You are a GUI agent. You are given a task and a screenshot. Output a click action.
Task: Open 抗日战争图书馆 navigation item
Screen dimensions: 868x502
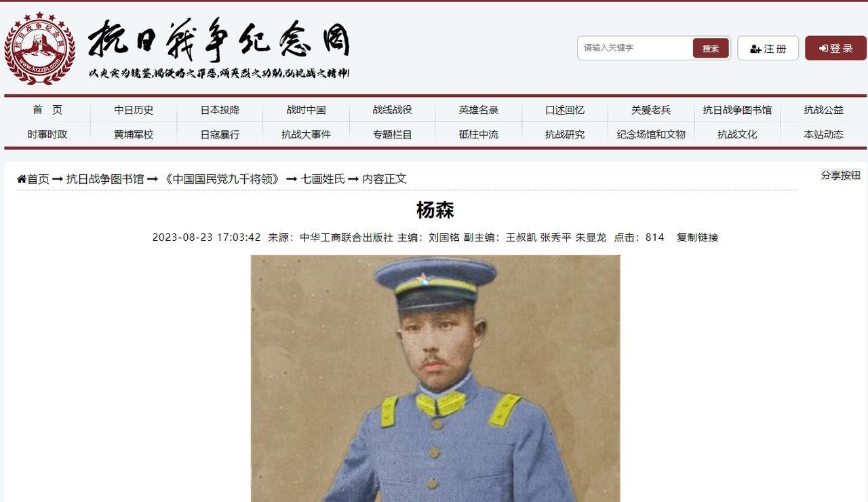point(737,110)
